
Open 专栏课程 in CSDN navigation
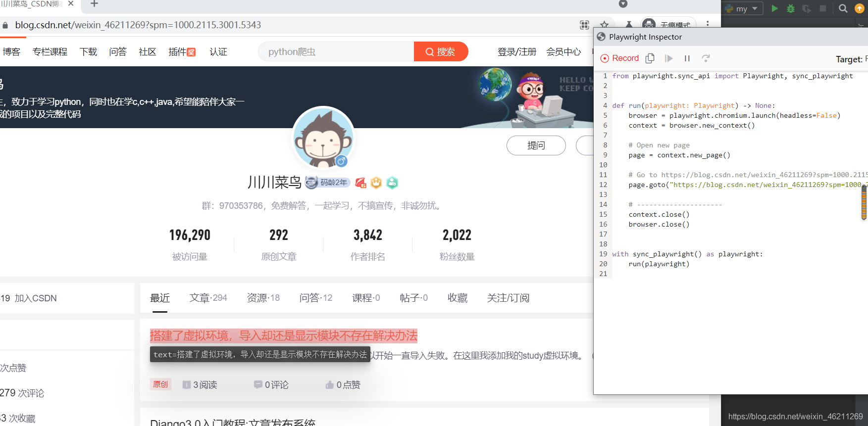point(50,52)
